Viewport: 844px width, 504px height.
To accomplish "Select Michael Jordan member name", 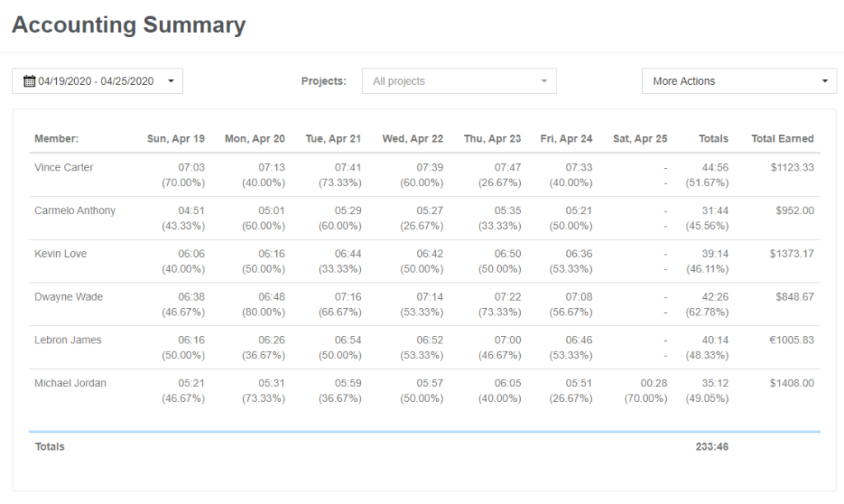I will [70, 384].
